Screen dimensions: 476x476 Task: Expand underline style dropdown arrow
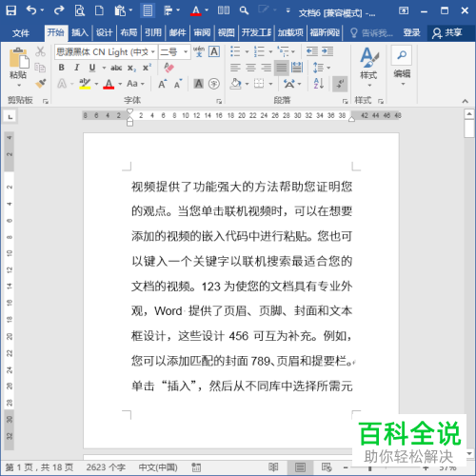click(x=104, y=68)
